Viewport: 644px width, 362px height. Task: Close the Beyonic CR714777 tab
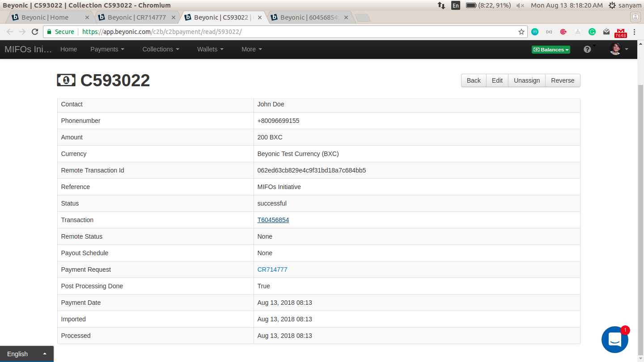[x=174, y=17]
